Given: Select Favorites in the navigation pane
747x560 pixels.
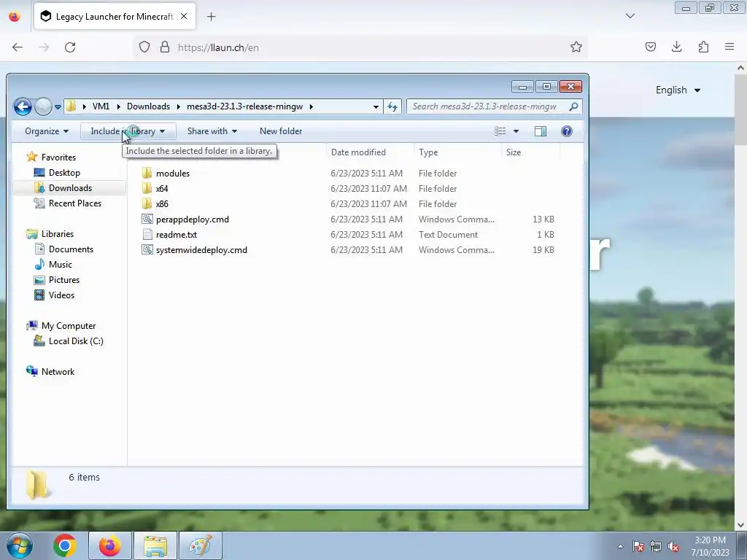Looking at the screenshot, I should click(58, 157).
